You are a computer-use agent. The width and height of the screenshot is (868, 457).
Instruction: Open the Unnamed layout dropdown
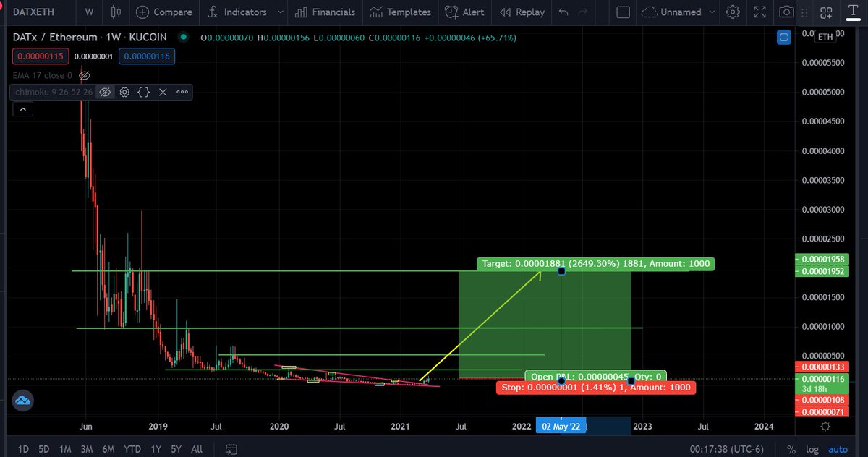[678, 12]
